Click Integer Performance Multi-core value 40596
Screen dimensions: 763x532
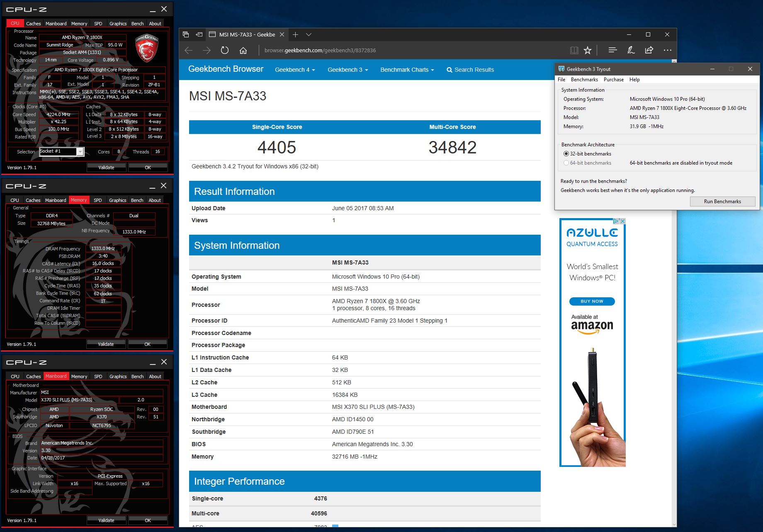[x=319, y=513]
